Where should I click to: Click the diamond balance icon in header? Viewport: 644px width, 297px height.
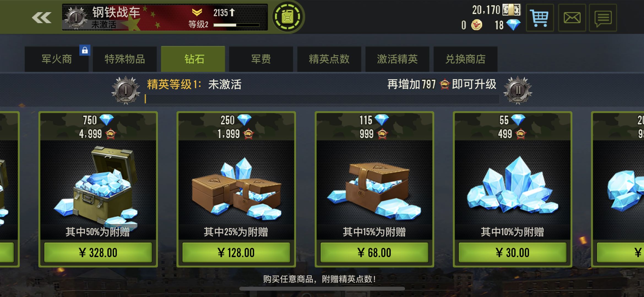click(513, 25)
